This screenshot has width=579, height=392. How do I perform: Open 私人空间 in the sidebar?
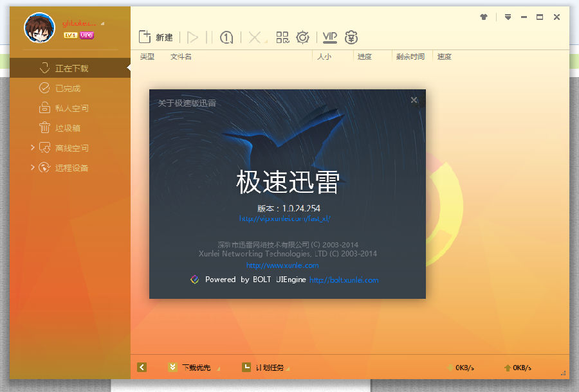coord(71,109)
